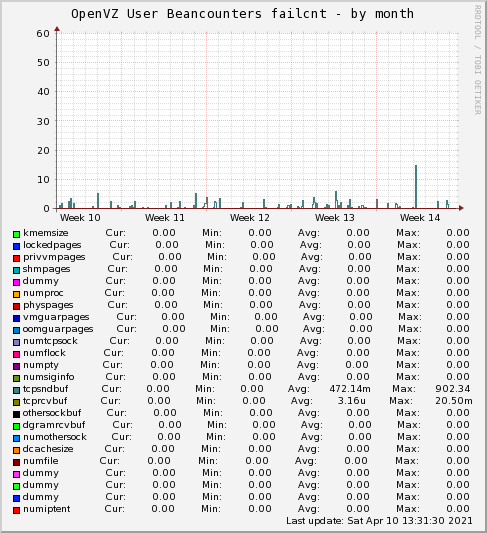Select the othersockbuf black swatch
Viewport: 487px width, 533px height.
click(x=16, y=414)
